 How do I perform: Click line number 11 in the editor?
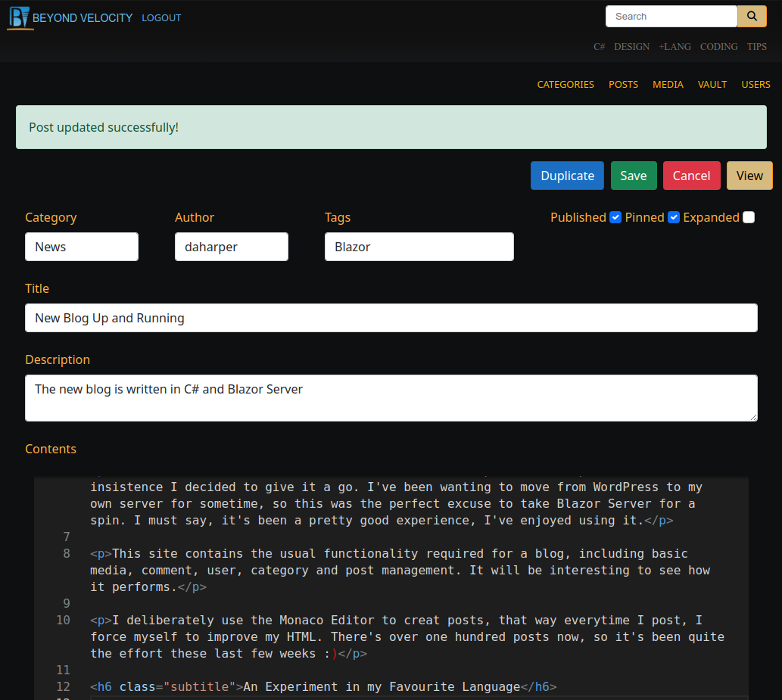[x=63, y=670]
